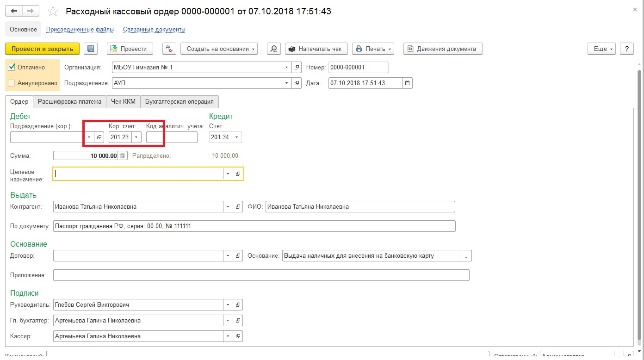Uncheck the Оплачено checkbox
The height and width of the screenshot is (360, 644).
pos(12,67)
